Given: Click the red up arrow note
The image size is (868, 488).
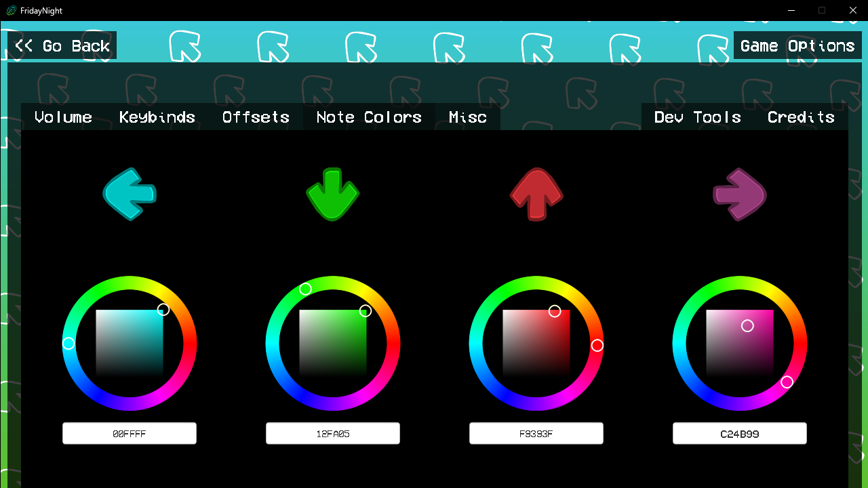Looking at the screenshot, I should 536,194.
